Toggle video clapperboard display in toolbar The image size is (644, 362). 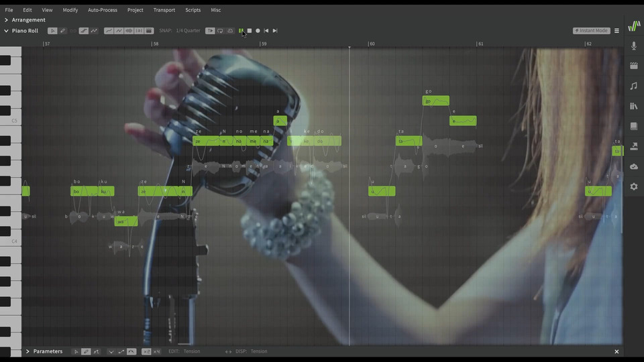coord(149,31)
